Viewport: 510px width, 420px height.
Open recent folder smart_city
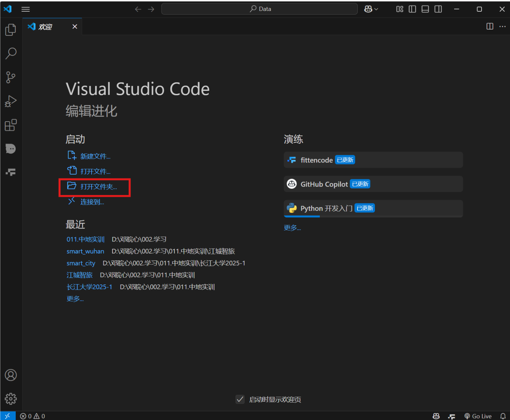pos(81,263)
